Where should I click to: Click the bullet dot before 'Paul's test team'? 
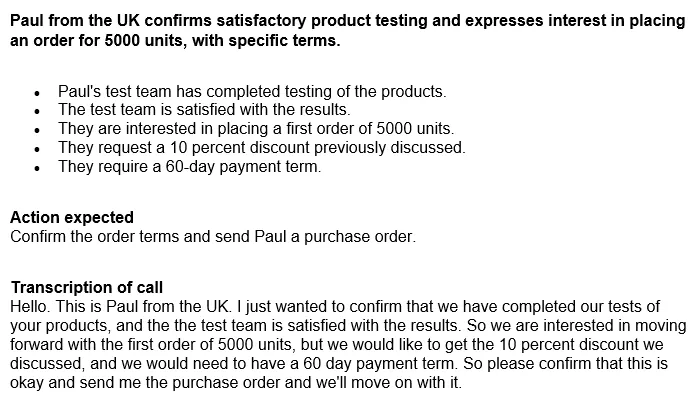tap(37, 93)
